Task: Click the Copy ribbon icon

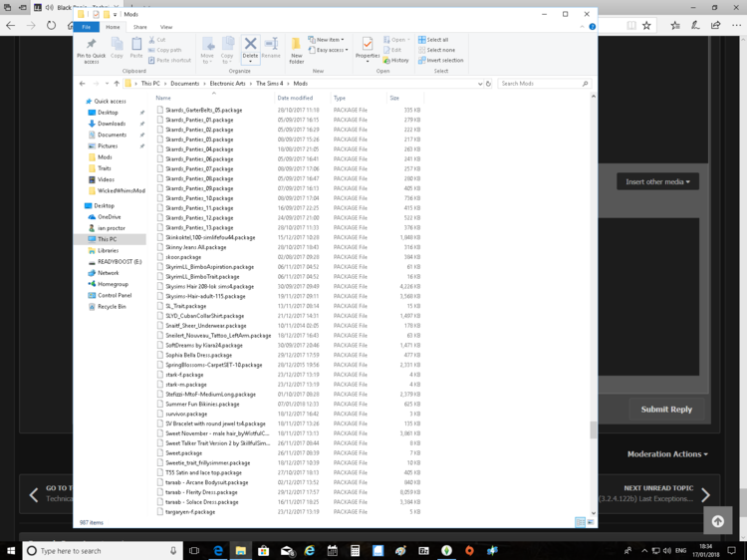Action: click(117, 44)
